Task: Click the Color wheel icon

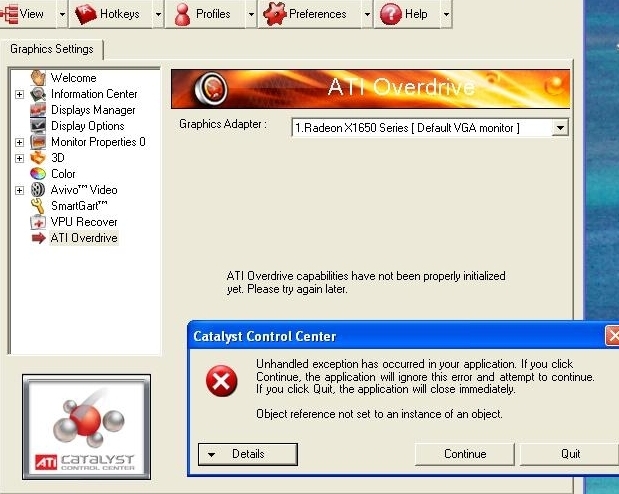Action: pyautogui.click(x=38, y=174)
